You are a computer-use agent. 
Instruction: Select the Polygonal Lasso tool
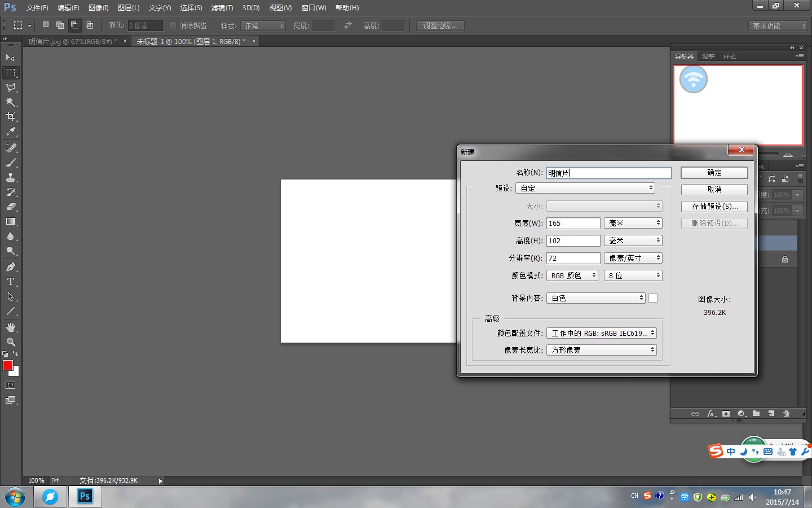[x=11, y=87]
